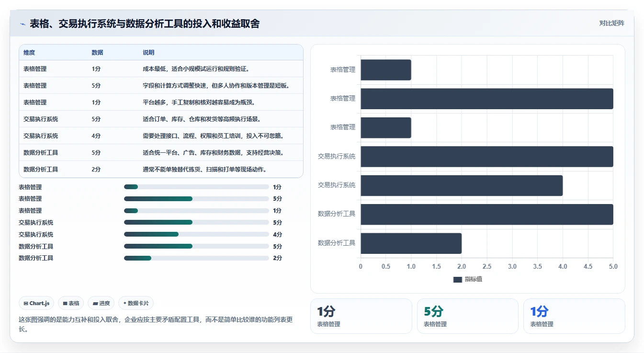Image resolution: width=644 pixels, height=353 pixels.
Task: Click the page title 表格、交易执行系统与数据分析工具的投入和收益取舍
Action: point(145,23)
